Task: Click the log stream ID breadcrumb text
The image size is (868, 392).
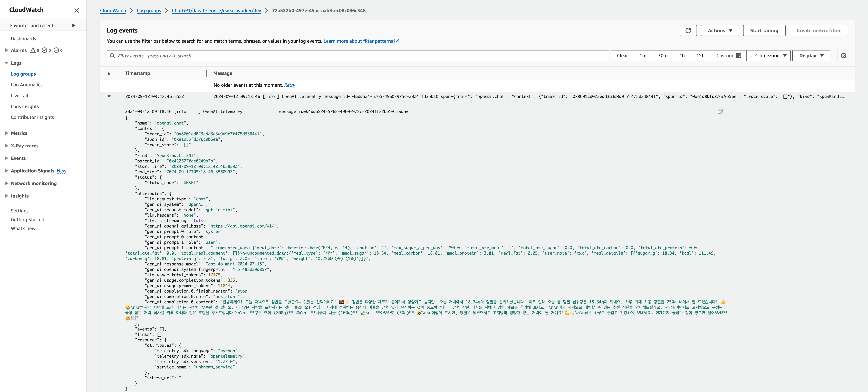Action: [319, 11]
